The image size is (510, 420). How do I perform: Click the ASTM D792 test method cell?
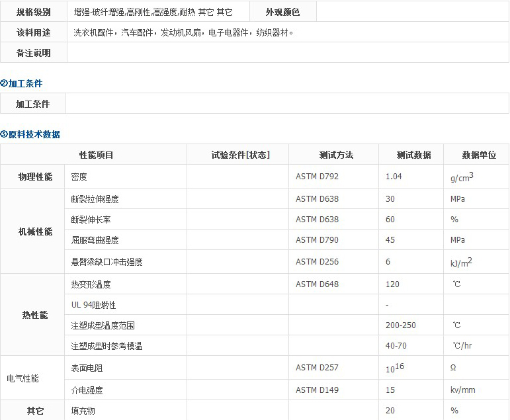[x=317, y=177]
